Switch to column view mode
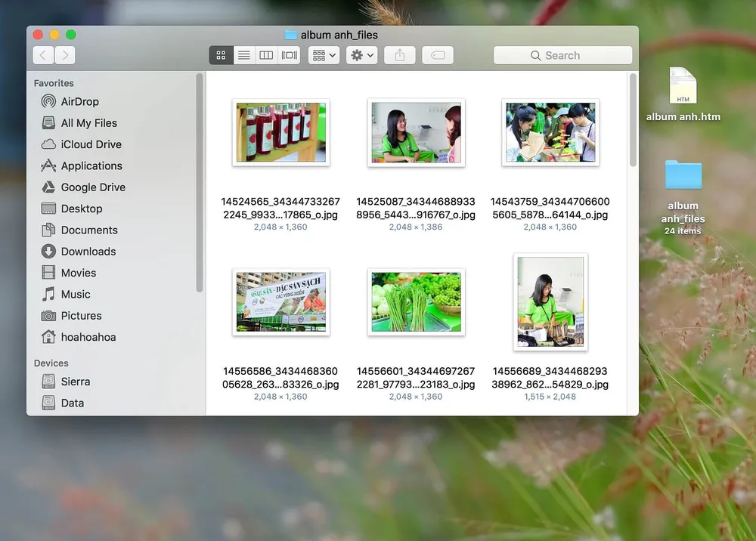Image resolution: width=756 pixels, height=541 pixels. (x=266, y=55)
